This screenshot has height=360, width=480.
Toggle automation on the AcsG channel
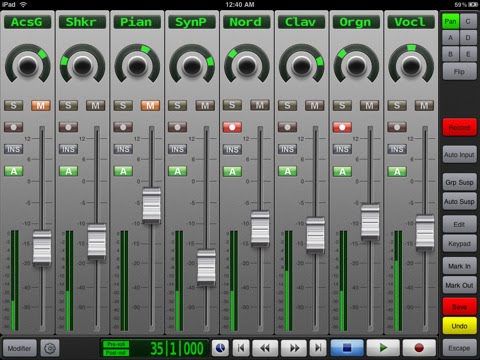tap(14, 171)
